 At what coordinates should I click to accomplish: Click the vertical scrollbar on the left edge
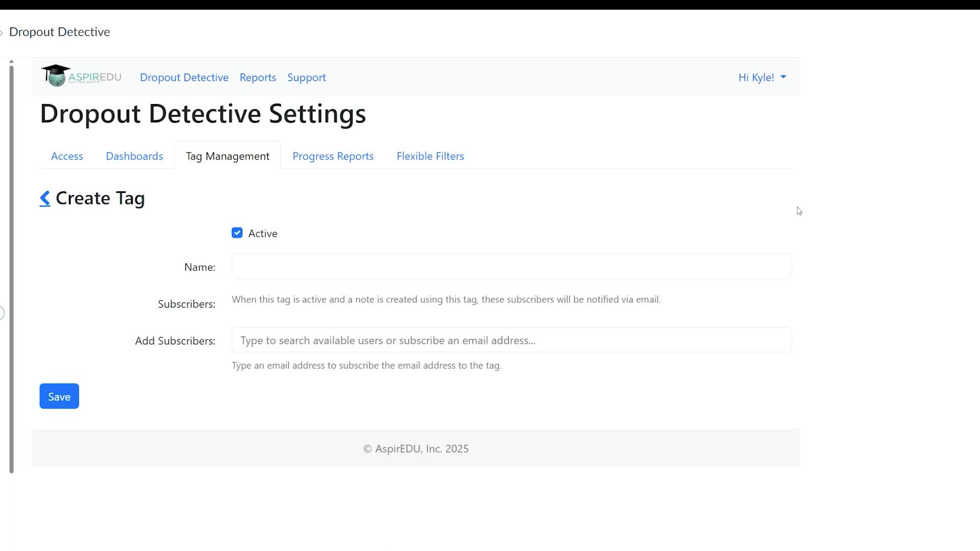tap(11, 269)
